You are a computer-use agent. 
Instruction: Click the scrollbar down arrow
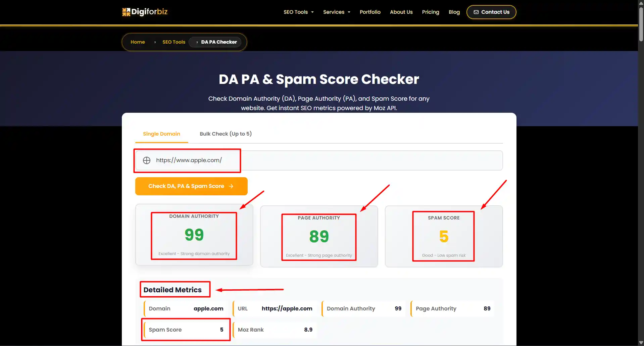(641, 343)
